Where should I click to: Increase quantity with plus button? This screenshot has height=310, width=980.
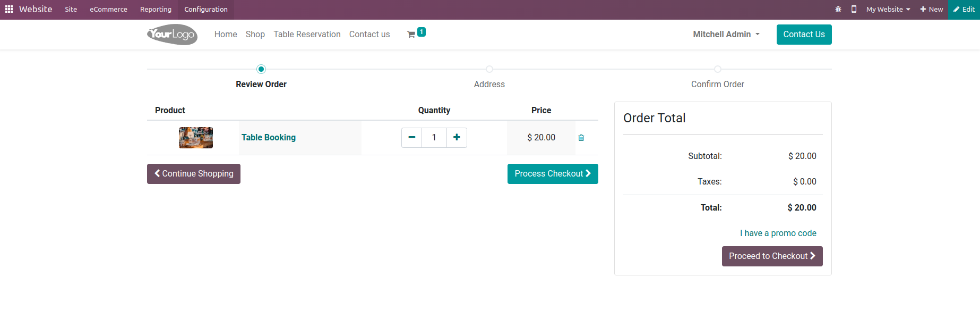point(457,138)
